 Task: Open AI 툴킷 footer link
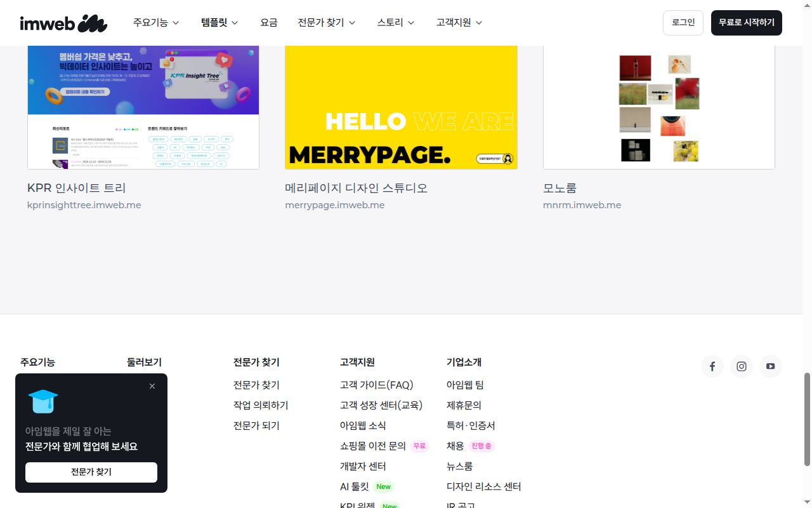click(355, 486)
